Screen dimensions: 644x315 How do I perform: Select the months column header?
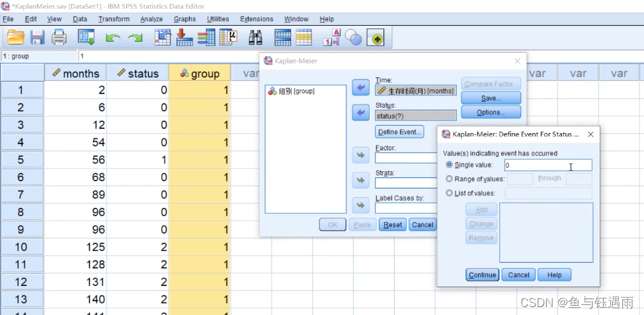[x=75, y=73]
